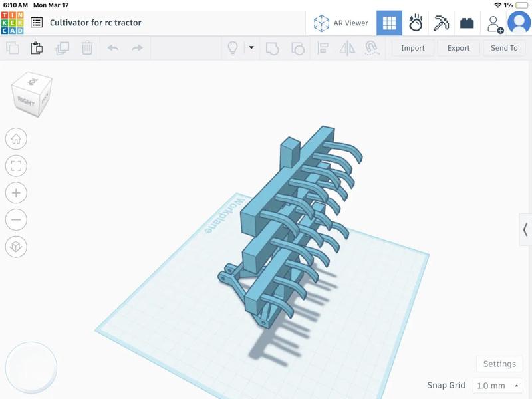532x399 pixels.
Task: Invite a collaborator with add-person icon
Action: [x=495, y=22]
